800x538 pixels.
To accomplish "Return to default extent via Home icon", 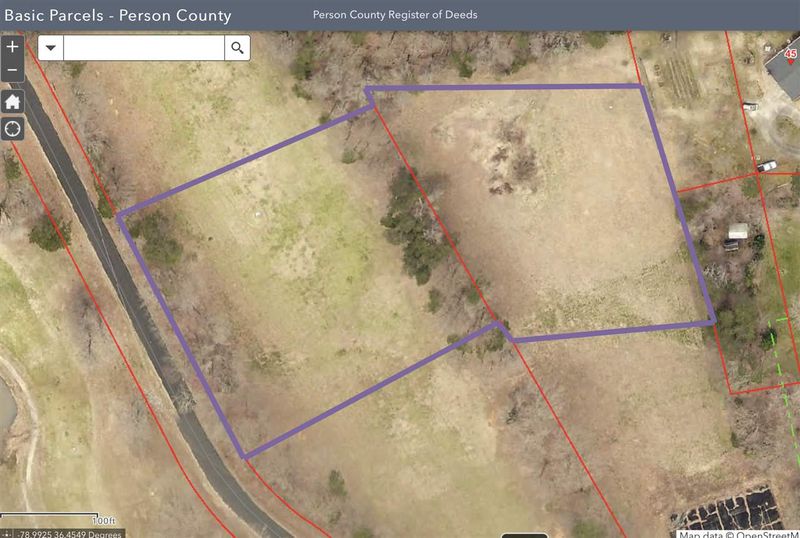I will pyautogui.click(x=12, y=102).
